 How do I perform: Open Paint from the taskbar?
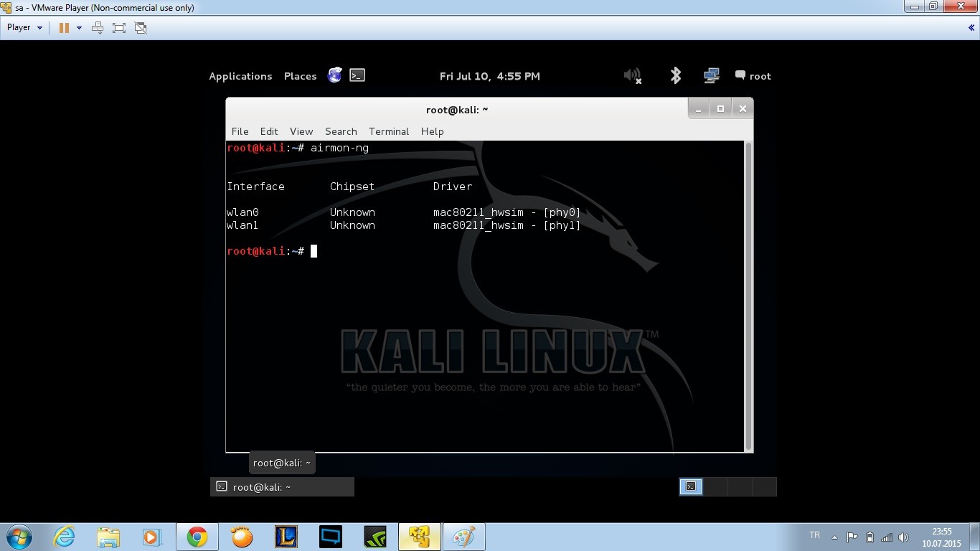464,537
